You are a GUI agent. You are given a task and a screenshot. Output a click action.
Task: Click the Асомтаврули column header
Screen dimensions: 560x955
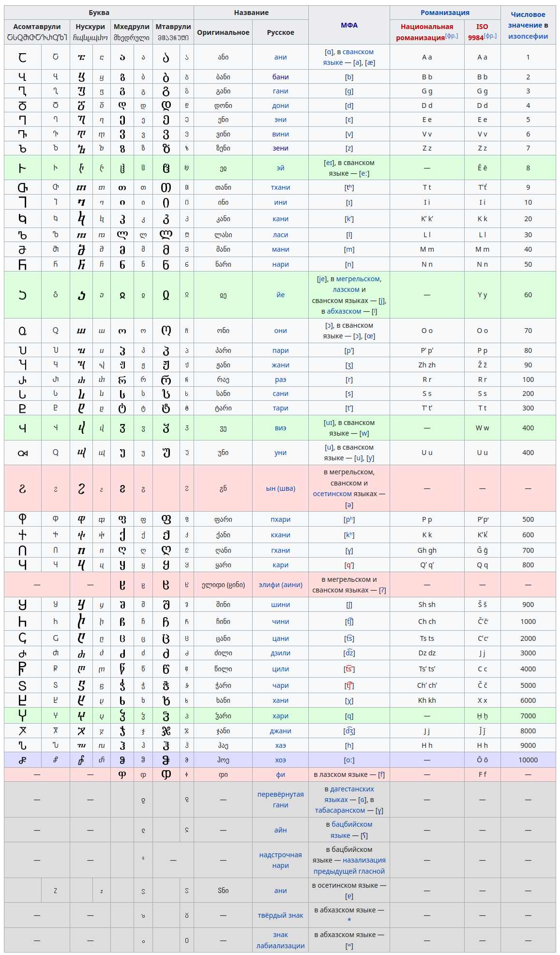click(x=37, y=32)
